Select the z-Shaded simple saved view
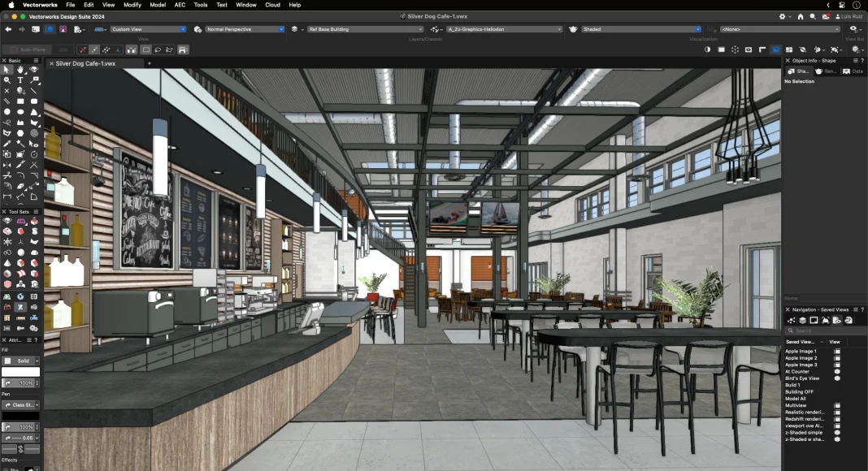The width and height of the screenshot is (868, 471). click(804, 433)
